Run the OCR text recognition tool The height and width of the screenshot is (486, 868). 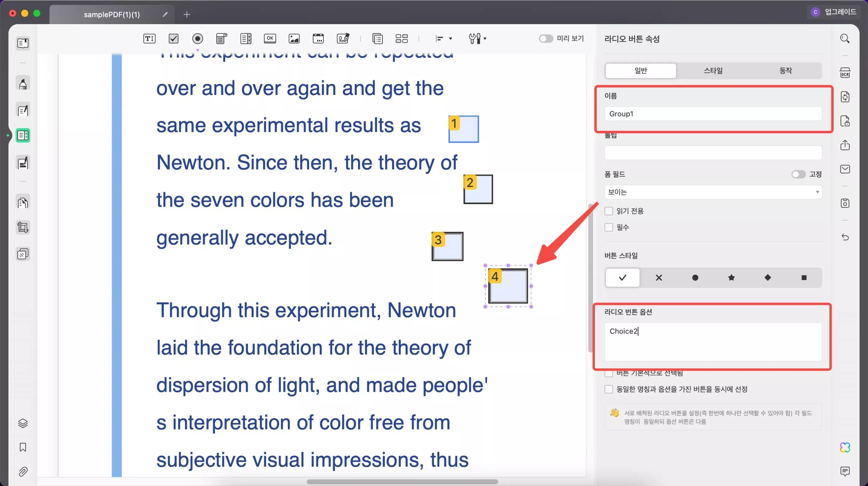(845, 73)
